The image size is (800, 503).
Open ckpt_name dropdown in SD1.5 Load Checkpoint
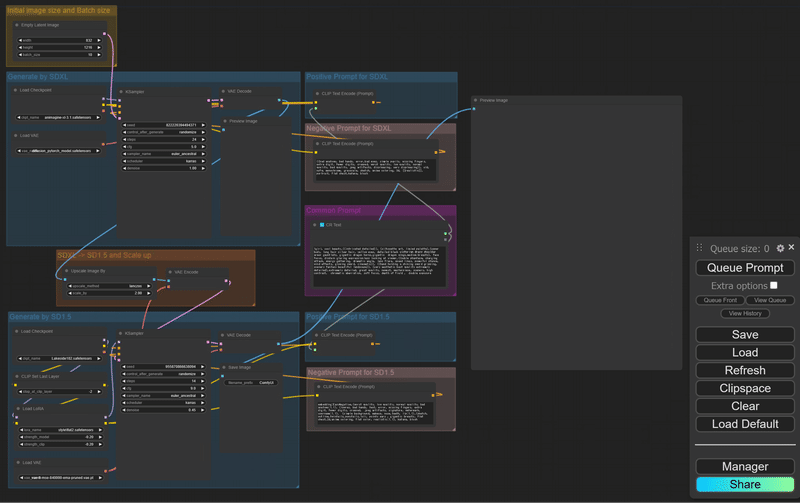[59, 359]
